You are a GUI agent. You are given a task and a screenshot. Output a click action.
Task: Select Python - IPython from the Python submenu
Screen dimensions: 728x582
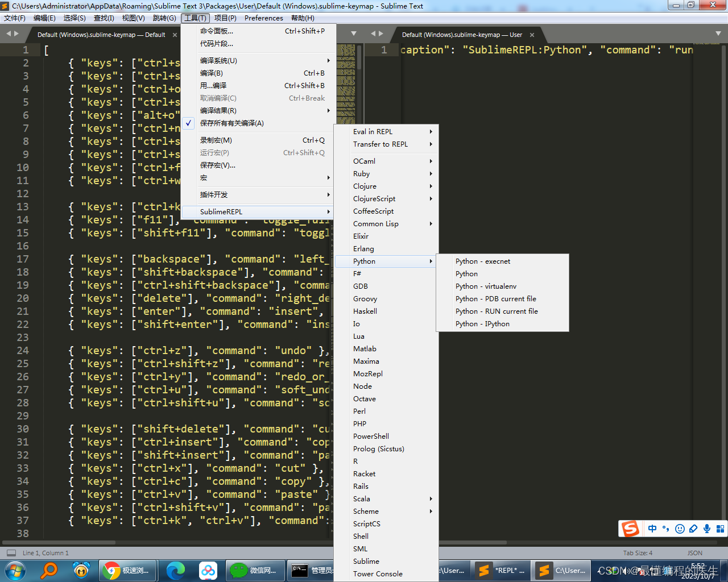click(484, 323)
